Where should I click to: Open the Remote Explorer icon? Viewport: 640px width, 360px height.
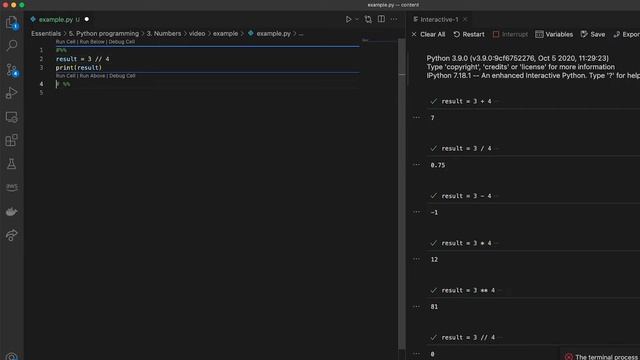point(11,117)
